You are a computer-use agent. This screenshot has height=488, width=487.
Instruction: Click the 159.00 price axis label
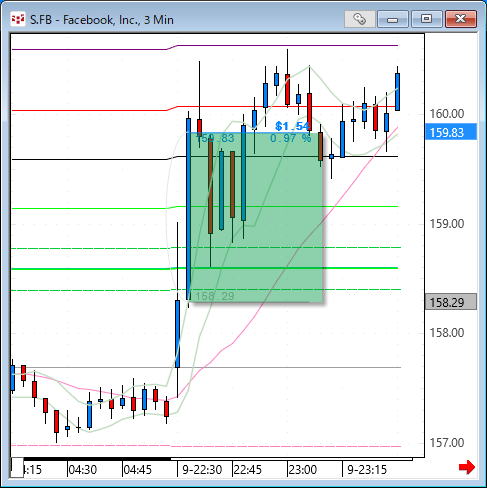pos(447,224)
